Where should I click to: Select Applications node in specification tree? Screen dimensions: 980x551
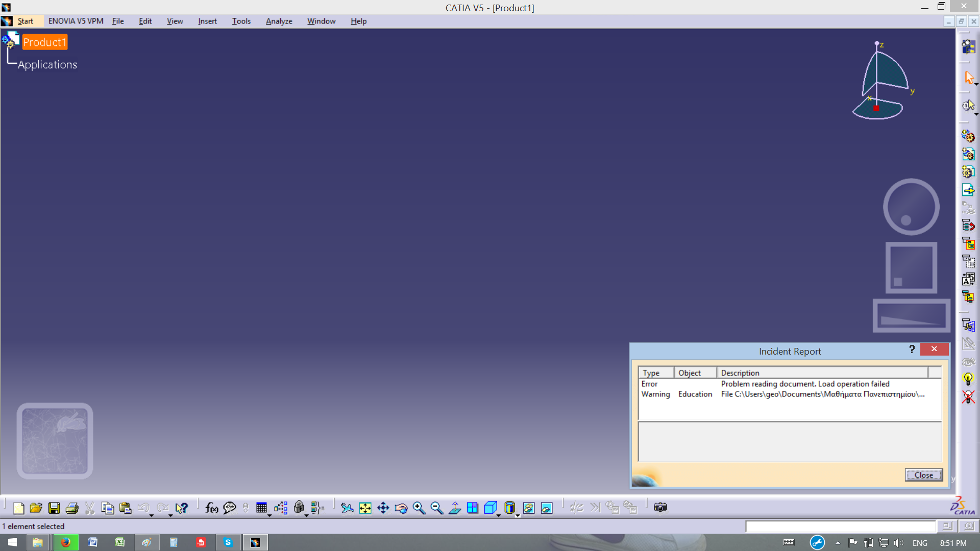point(47,65)
